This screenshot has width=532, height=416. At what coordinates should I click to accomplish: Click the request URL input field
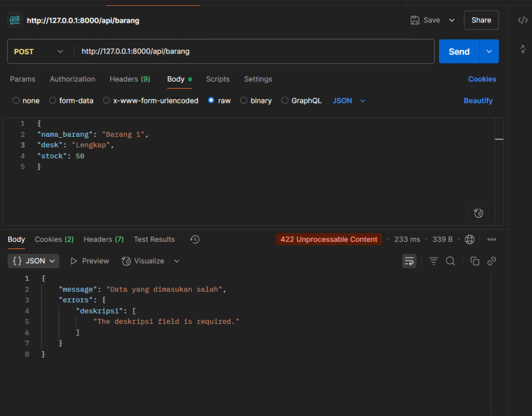click(x=255, y=51)
